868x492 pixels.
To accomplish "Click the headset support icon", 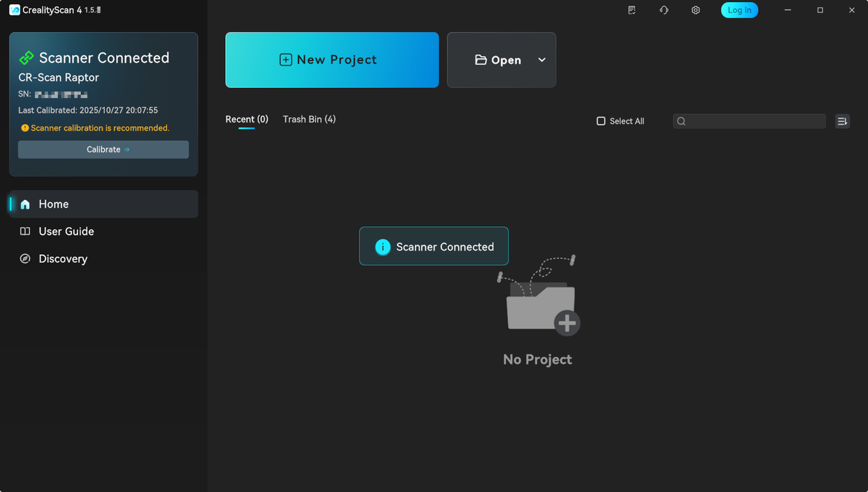I will [664, 10].
